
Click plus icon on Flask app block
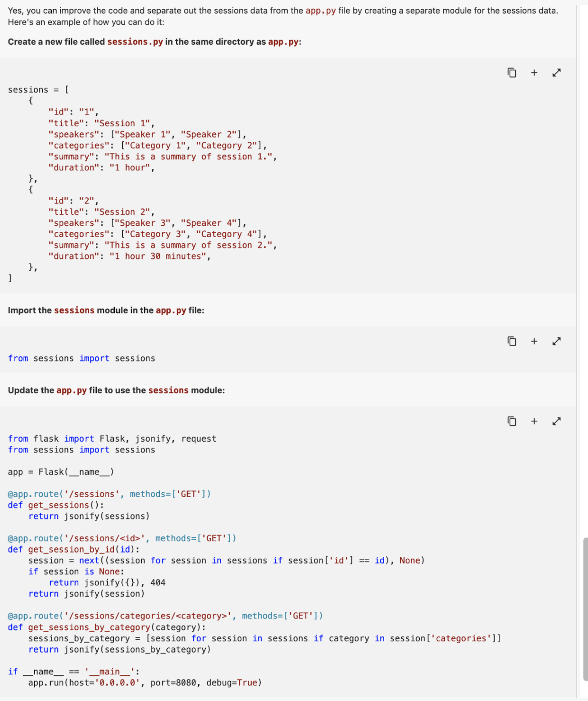click(534, 421)
